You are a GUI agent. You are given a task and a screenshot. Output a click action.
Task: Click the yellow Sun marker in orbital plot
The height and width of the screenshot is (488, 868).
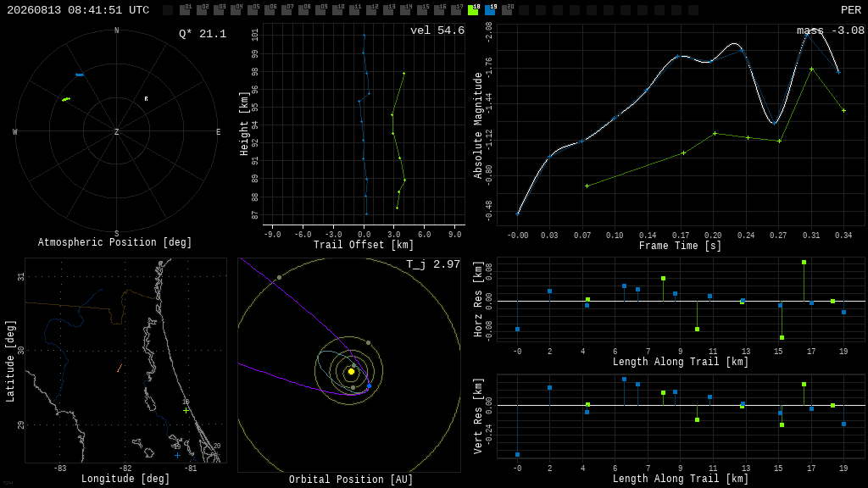pyautogui.click(x=351, y=372)
